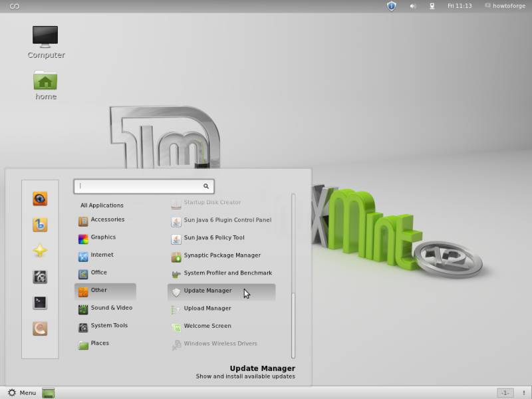This screenshot has height=399, width=532.
Task: Click the swirl favorite icon at bottom
Action: [40, 329]
